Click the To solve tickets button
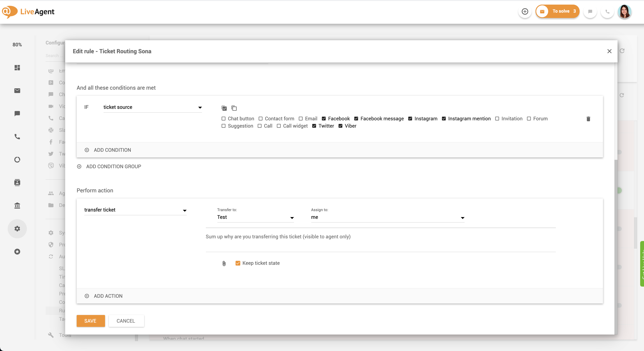The image size is (644, 351). point(558,11)
